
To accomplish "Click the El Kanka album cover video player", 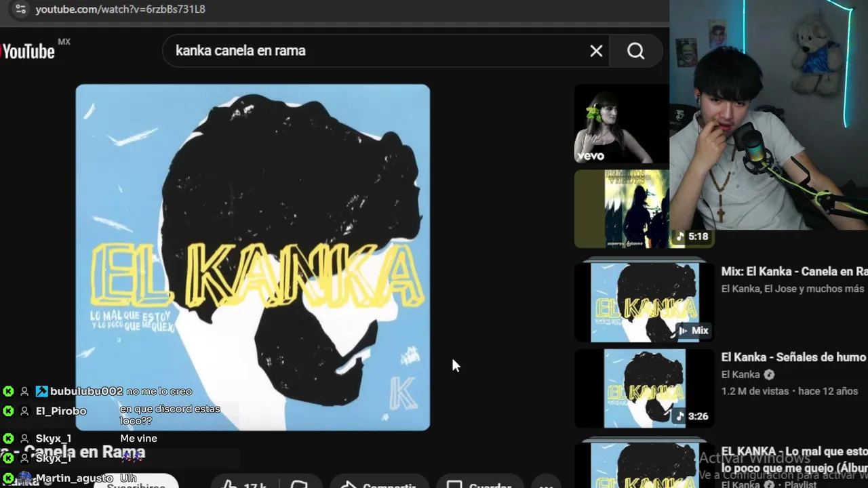I will [252, 258].
